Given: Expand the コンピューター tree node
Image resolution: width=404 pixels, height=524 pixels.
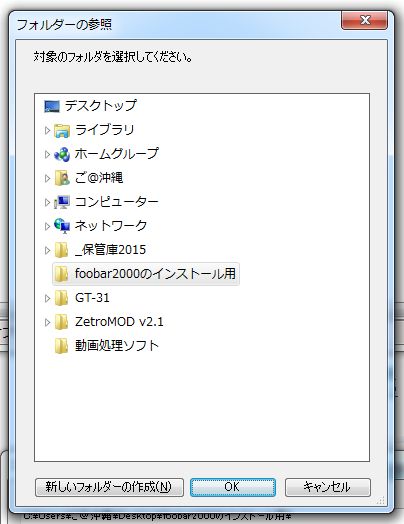Looking at the screenshot, I should point(47,202).
